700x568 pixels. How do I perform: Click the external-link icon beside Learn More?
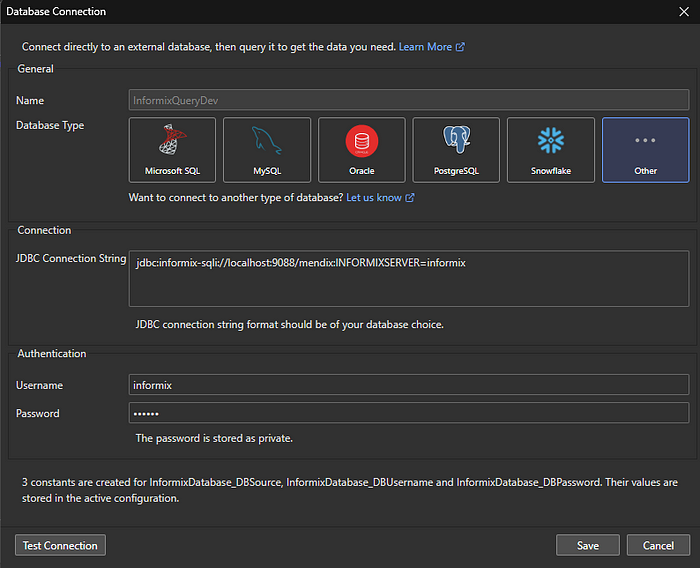click(x=460, y=47)
